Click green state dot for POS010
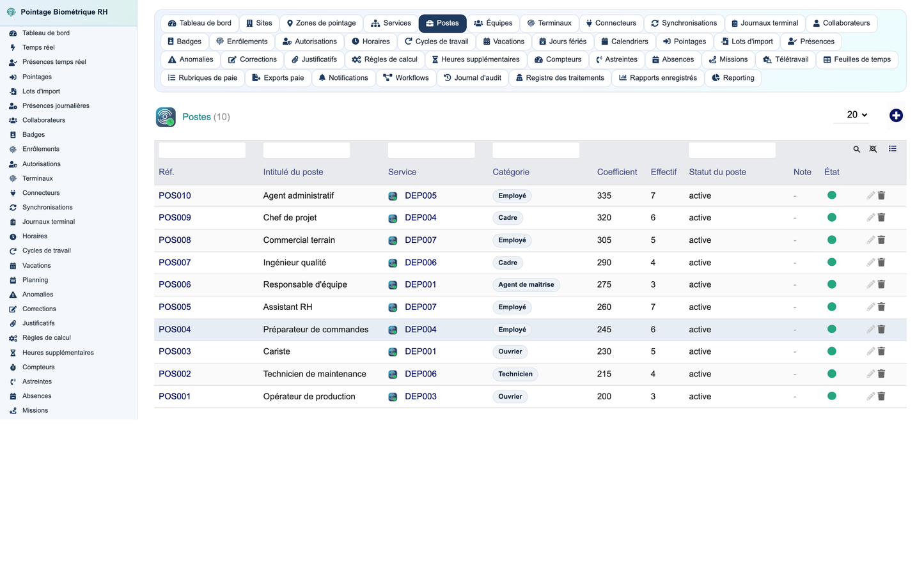The height and width of the screenshot is (577, 924). point(831,195)
